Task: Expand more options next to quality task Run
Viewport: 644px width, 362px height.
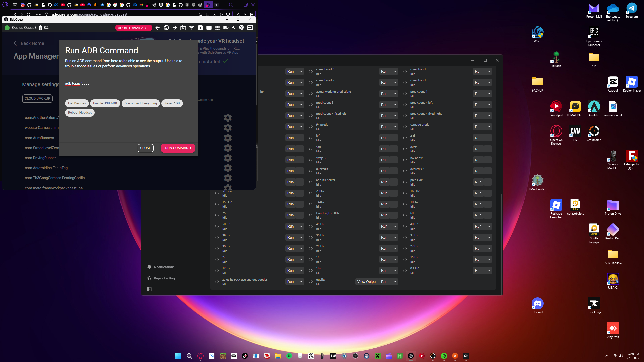Action: coord(394,282)
